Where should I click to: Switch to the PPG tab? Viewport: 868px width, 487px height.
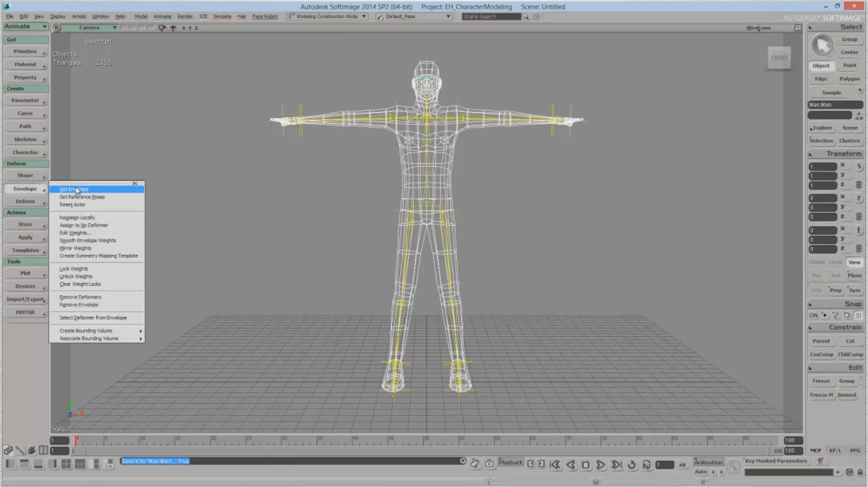click(x=855, y=450)
